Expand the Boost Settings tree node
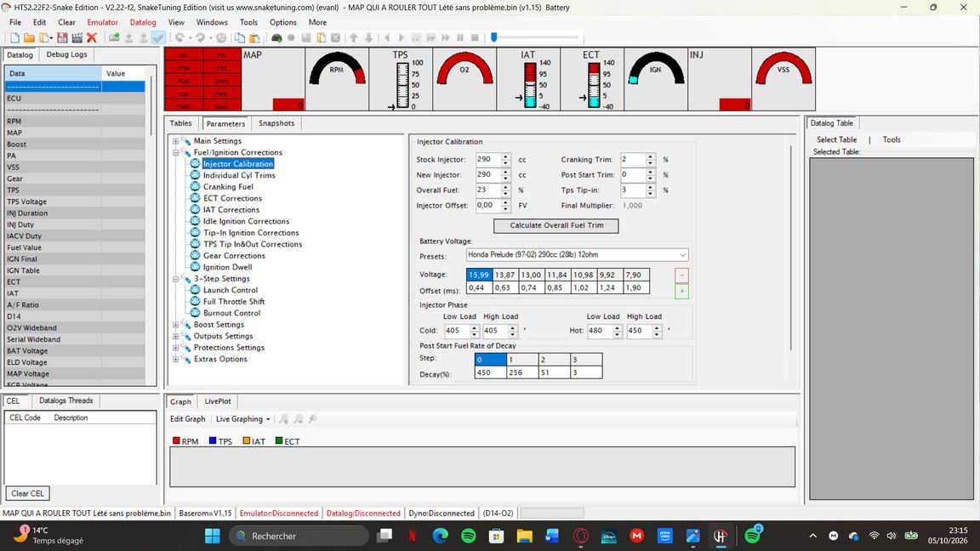 point(175,325)
